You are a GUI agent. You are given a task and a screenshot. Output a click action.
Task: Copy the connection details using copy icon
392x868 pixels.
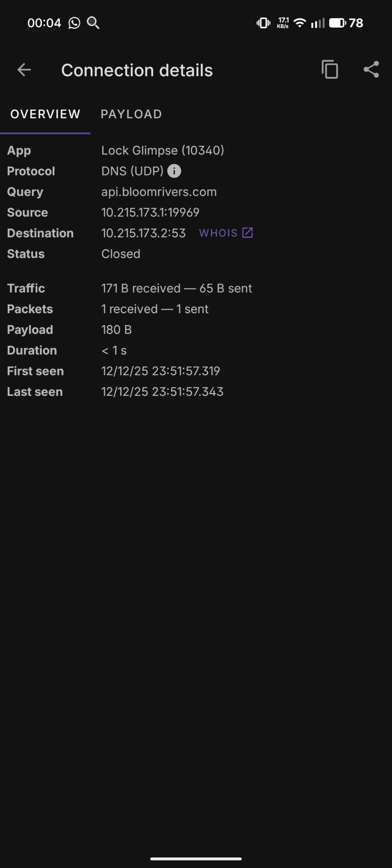330,70
